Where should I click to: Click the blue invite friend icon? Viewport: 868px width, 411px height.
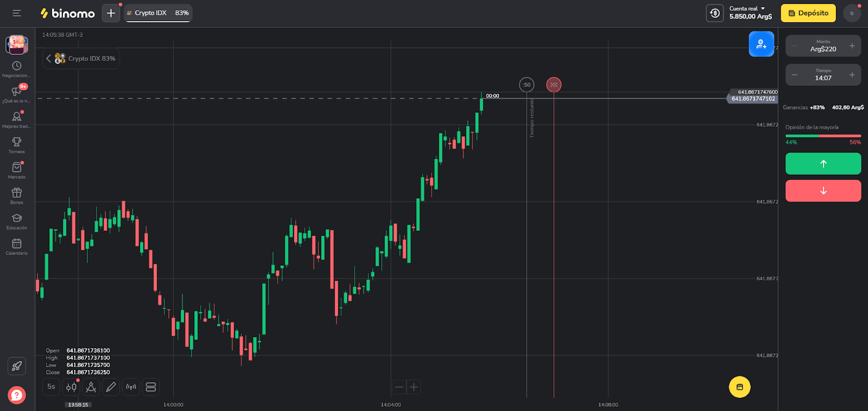coord(761,44)
